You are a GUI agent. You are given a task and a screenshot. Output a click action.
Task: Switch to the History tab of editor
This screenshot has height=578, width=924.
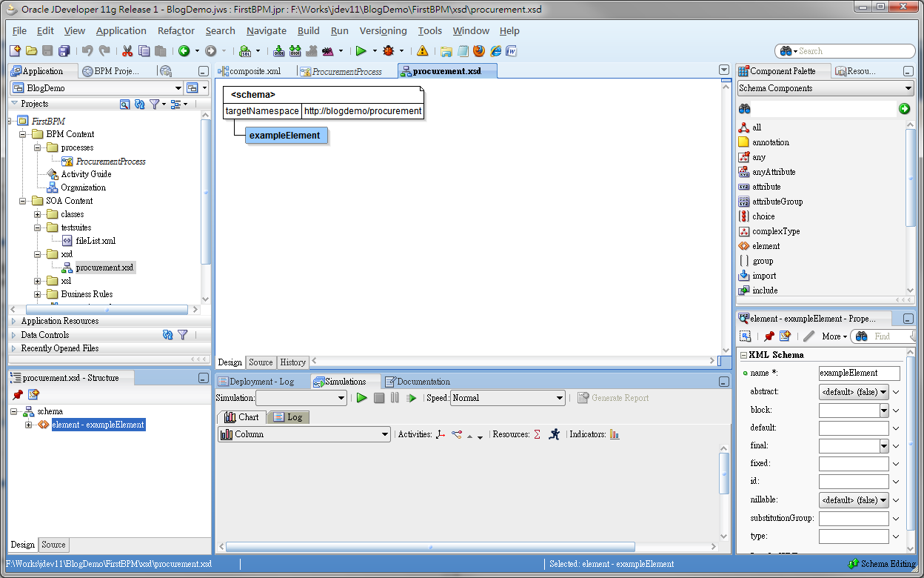292,362
